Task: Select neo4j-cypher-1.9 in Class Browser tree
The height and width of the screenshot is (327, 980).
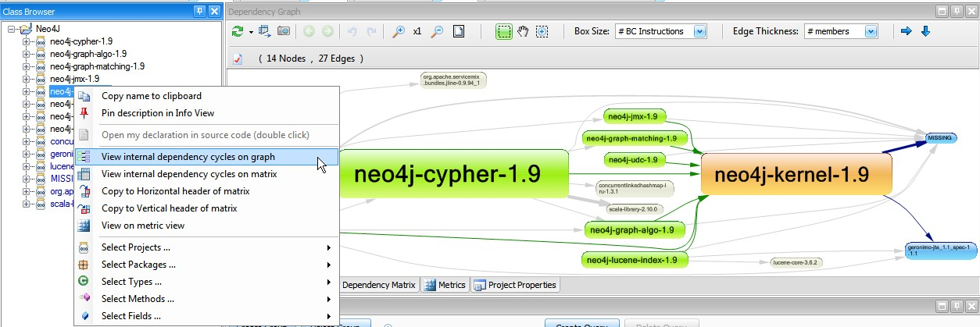Action: pyautogui.click(x=81, y=41)
